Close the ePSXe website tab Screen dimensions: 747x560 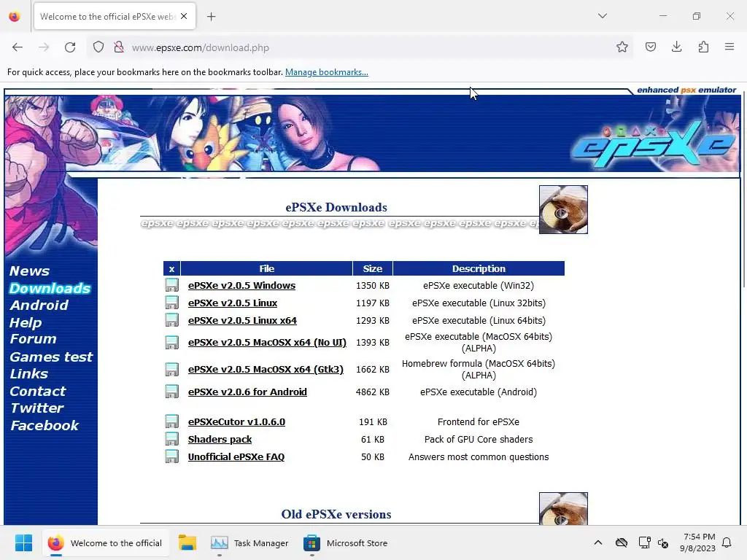(x=184, y=16)
